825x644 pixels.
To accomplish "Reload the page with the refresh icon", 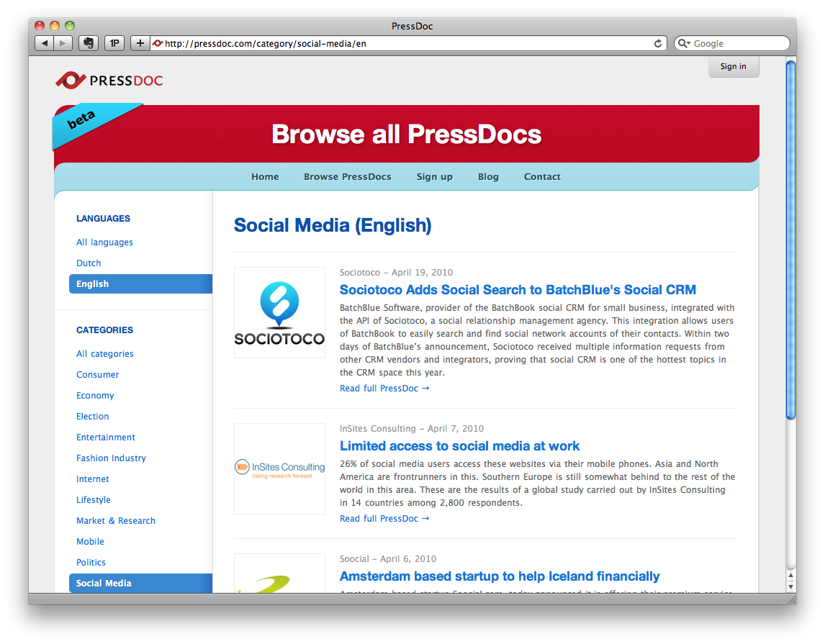I will 658,44.
